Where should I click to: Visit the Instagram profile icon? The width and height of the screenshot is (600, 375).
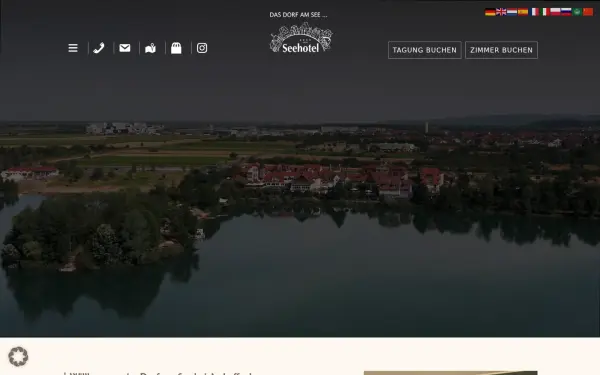click(x=202, y=48)
